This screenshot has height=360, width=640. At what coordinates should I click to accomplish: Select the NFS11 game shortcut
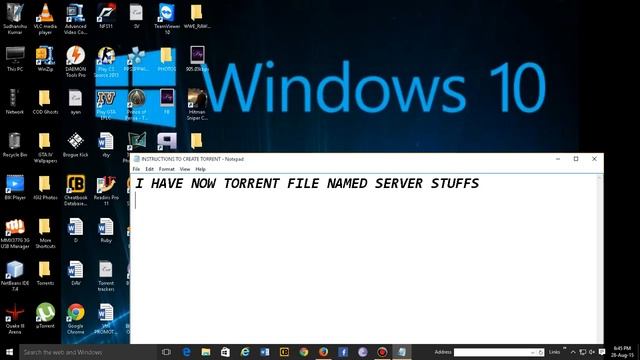[106, 16]
